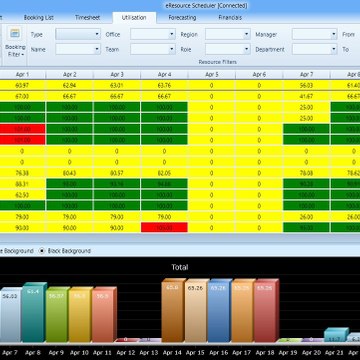Expand the Name filter combo box
This screenshot has height=360, width=360.
click(x=78, y=49)
